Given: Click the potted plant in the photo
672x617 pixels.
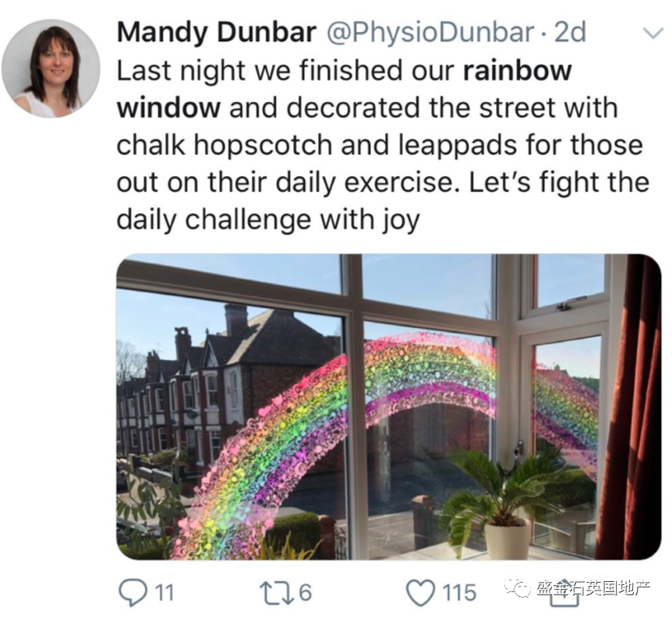Looking at the screenshot, I should tap(505, 504).
